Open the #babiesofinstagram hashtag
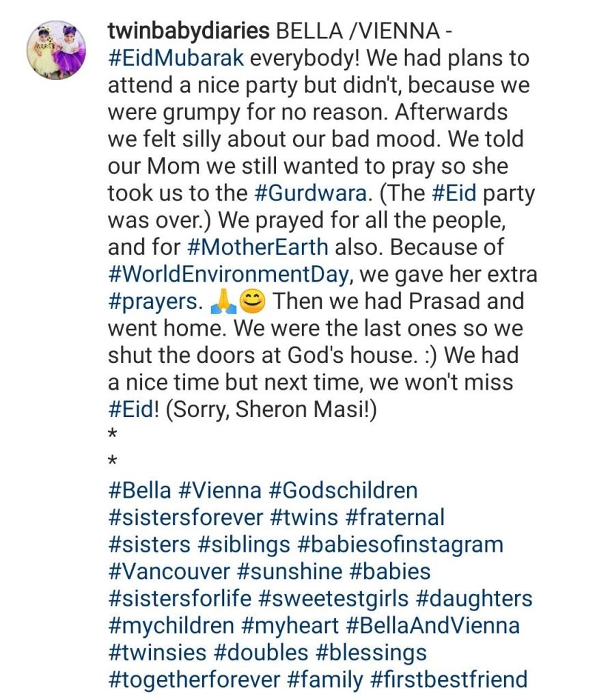Viewport: 595px width, 700px height. click(401, 544)
